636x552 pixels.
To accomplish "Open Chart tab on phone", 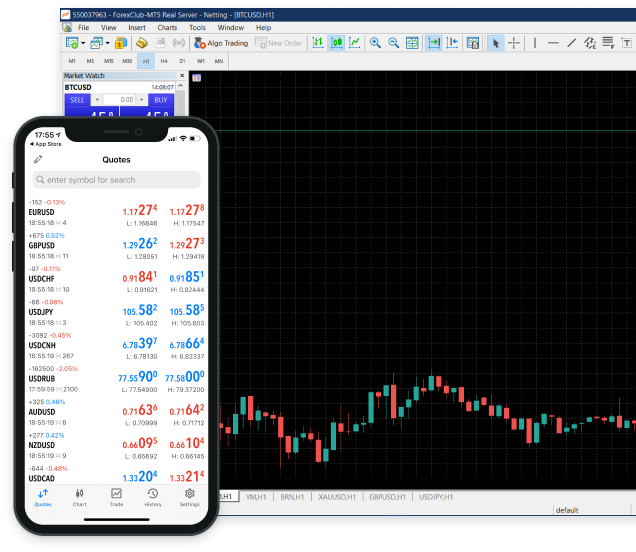I will 80,497.
